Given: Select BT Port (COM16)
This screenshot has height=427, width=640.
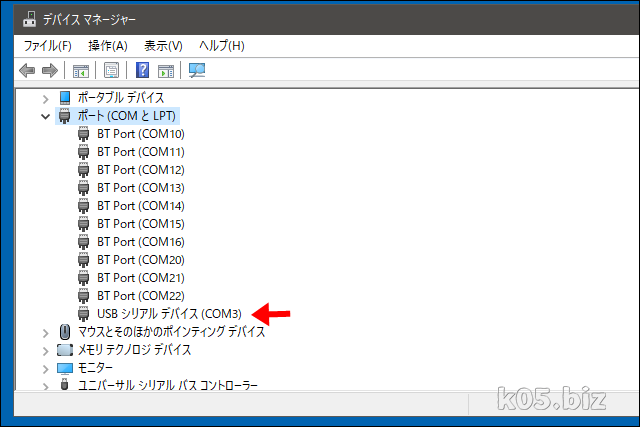Looking at the screenshot, I should coord(141,242).
